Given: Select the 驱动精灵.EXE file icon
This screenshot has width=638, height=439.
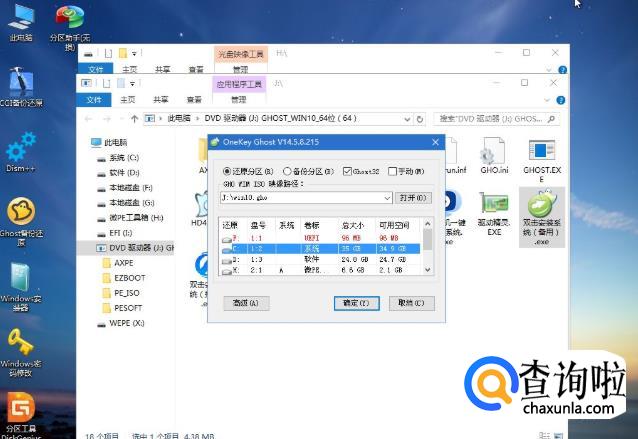Looking at the screenshot, I should click(x=494, y=214).
